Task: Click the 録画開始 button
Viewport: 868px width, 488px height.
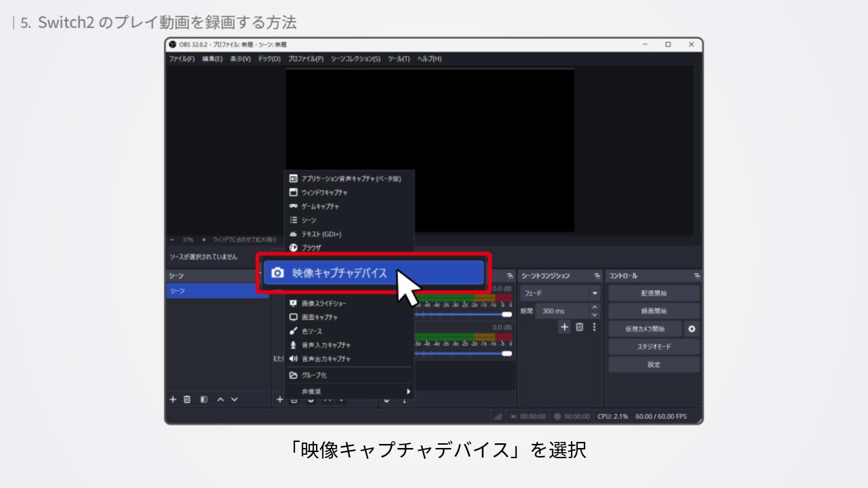Action: coord(653,311)
